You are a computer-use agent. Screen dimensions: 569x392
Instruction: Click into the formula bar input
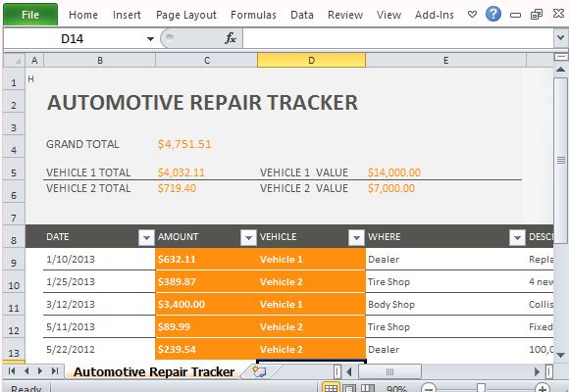coord(398,38)
